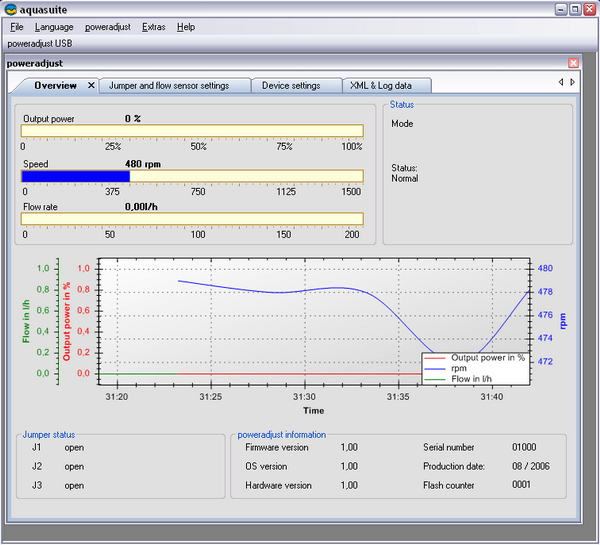This screenshot has width=600, height=545.
Task: Click the 480 rpm axis label
Action: coord(545,268)
